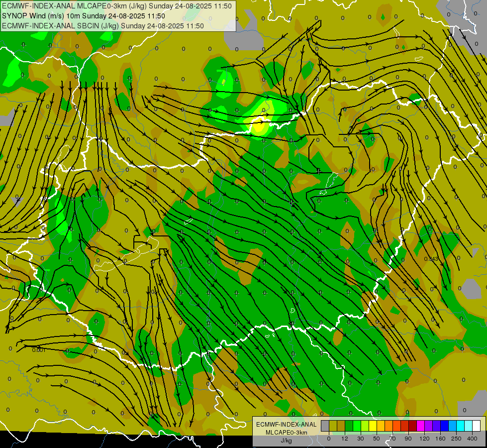Click the magenta legend swatch before 120
The width and height of the screenshot is (487, 448).
coord(421,426)
